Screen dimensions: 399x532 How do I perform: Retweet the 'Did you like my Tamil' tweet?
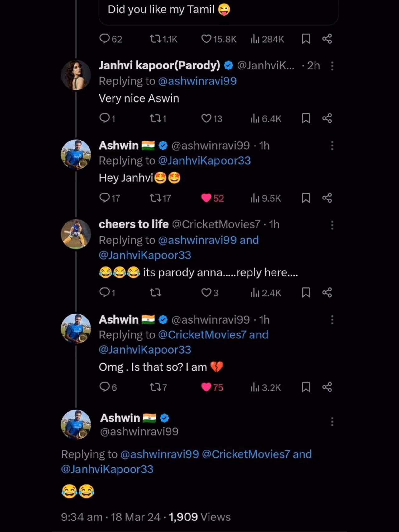click(x=155, y=39)
